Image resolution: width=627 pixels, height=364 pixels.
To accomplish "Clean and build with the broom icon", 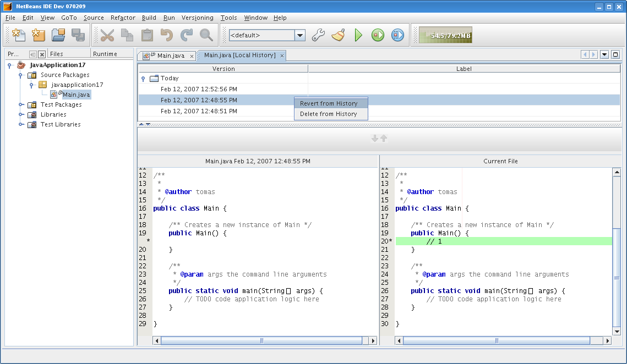I will click(x=339, y=35).
